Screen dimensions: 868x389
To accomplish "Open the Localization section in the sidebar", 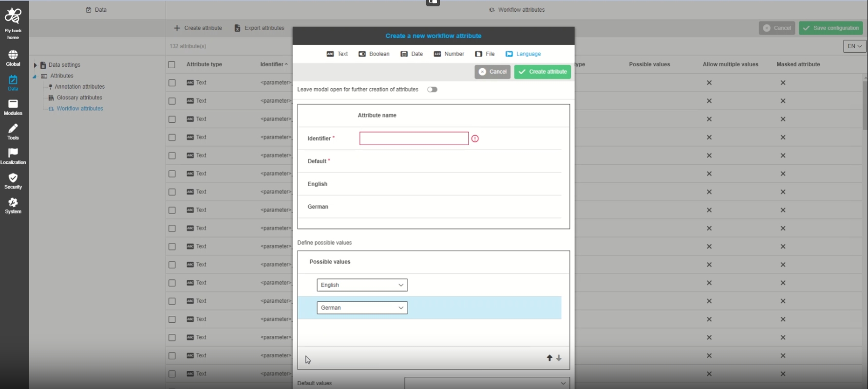I will pyautogui.click(x=13, y=156).
